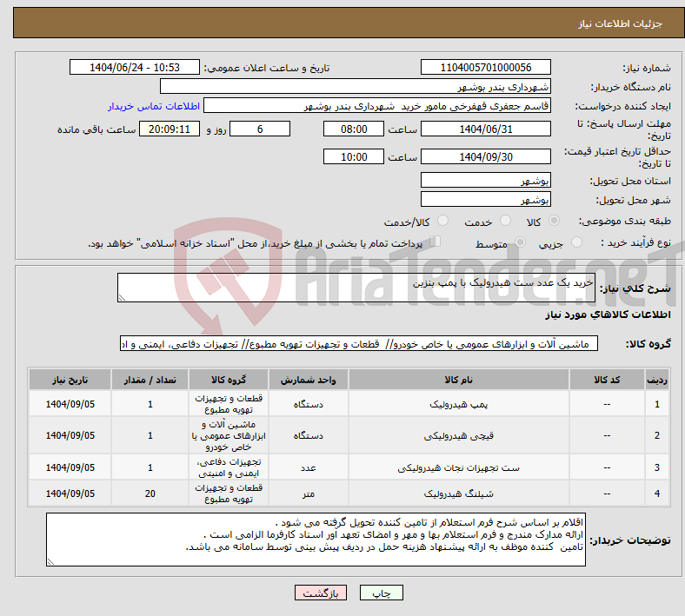Select the خدمت radio button
The height and width of the screenshot is (616, 685).
tap(505, 221)
